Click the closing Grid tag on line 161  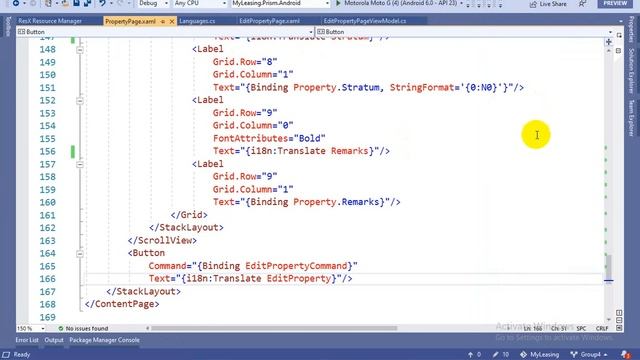coord(189,215)
